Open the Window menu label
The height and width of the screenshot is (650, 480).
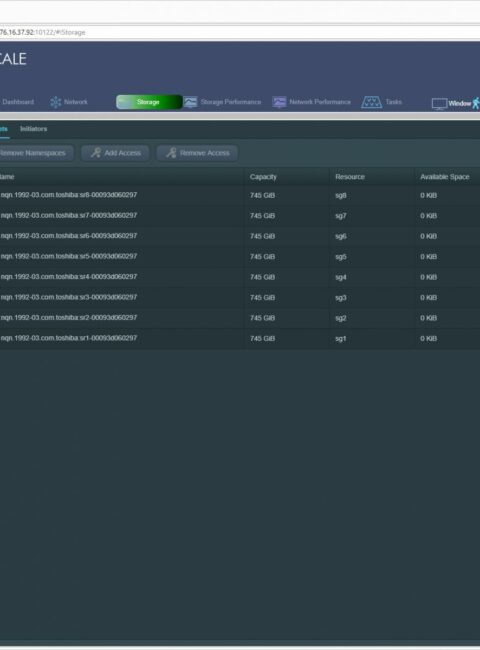[x=460, y=104]
